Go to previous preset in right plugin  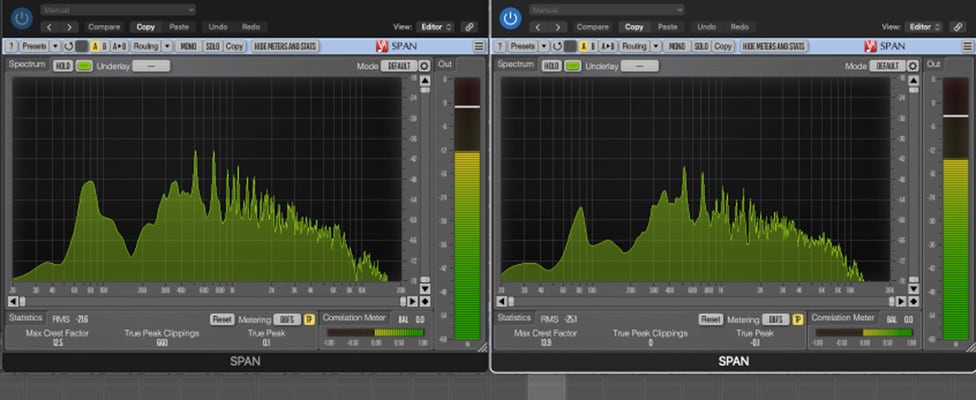538,27
